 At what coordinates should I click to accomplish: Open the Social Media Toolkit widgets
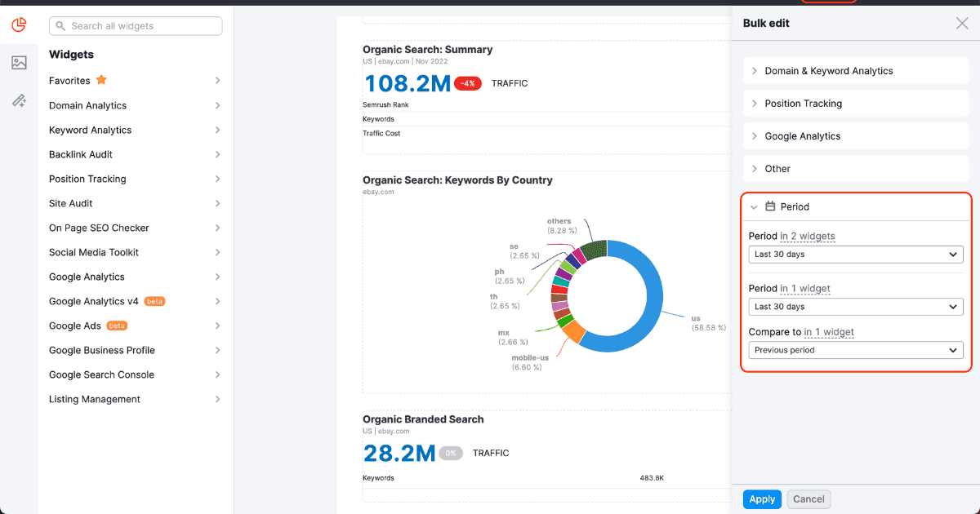[136, 252]
